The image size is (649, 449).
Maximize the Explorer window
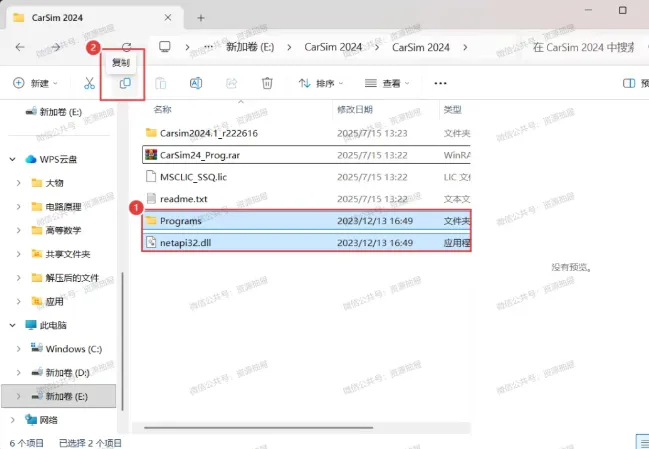[x=623, y=10]
